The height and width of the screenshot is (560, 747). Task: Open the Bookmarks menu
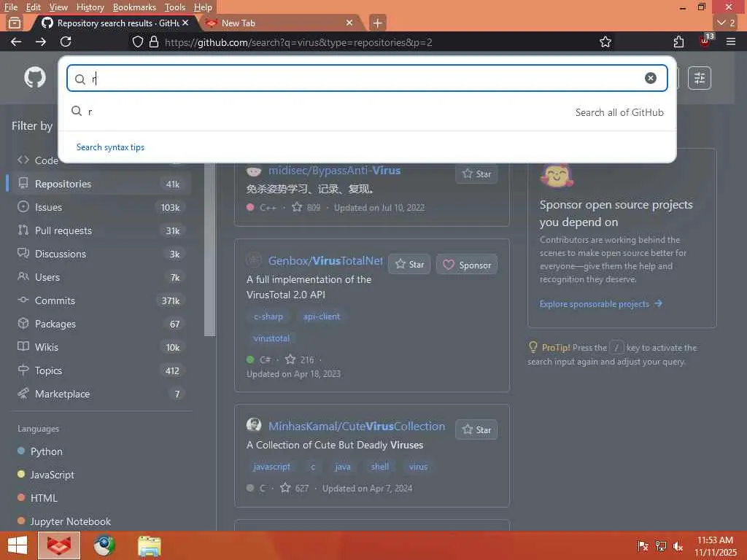(134, 7)
